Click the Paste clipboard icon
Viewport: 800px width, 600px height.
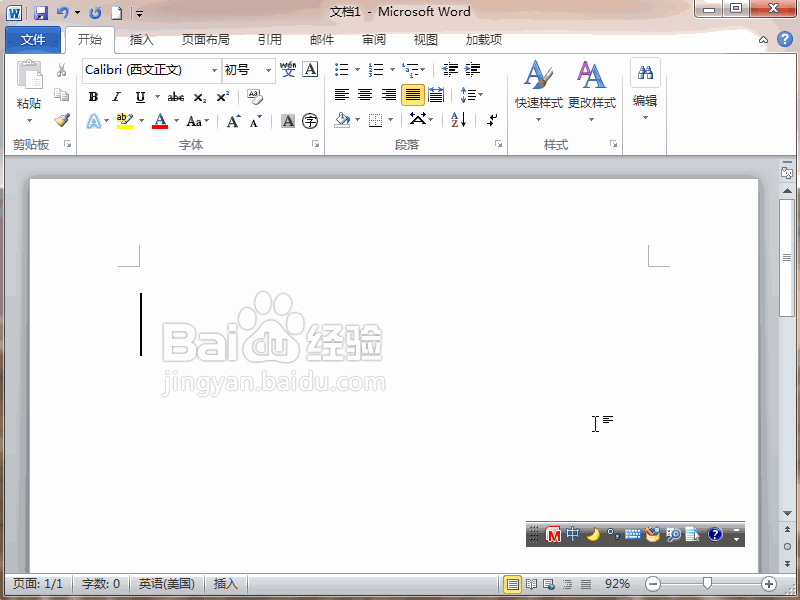(x=30, y=74)
